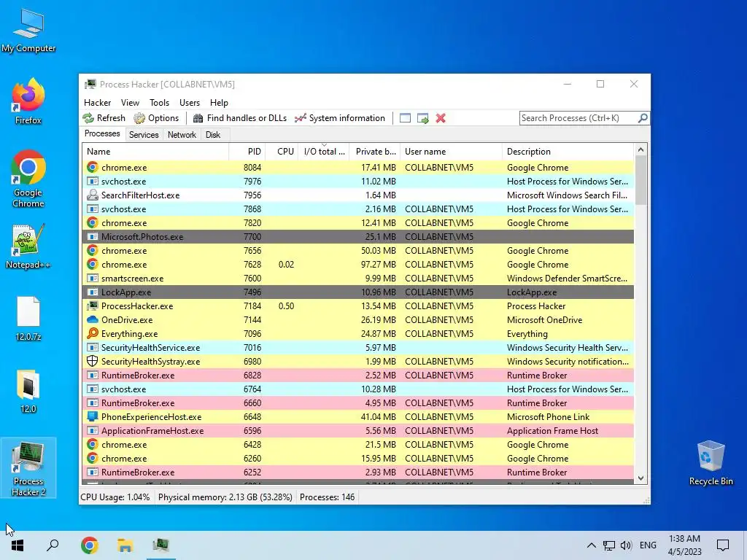This screenshot has height=560, width=747.
Task: Click the Everything.exe magnifier icon
Action: click(x=93, y=333)
